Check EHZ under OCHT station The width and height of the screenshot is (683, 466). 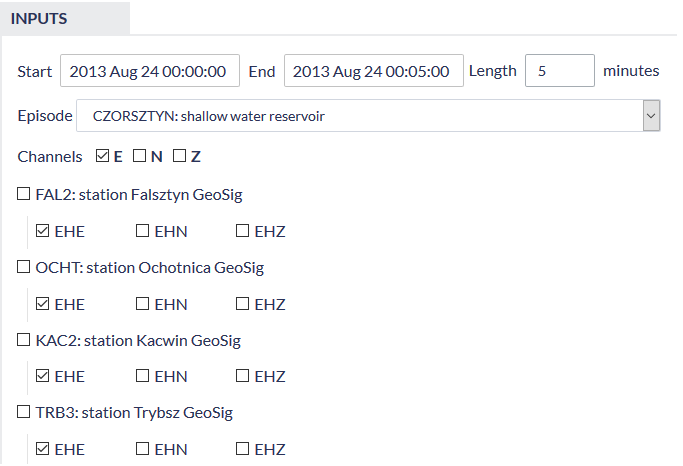click(242, 303)
